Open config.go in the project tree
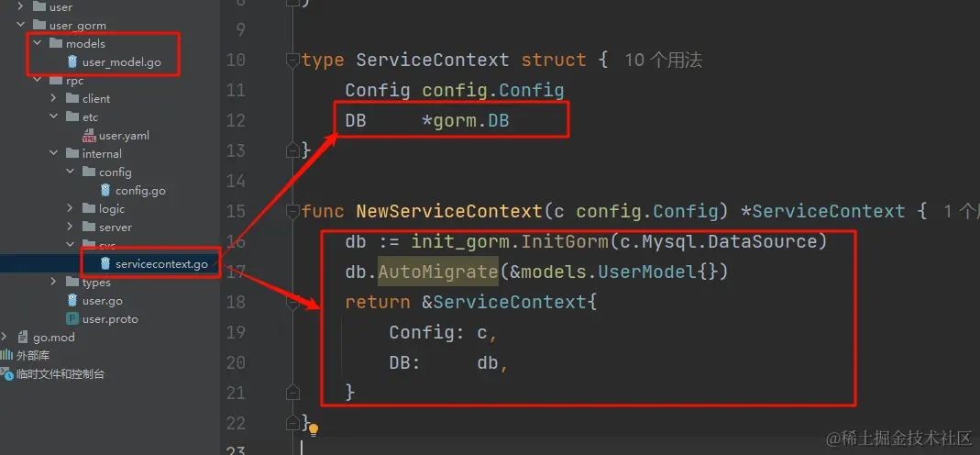980x455 pixels. pos(140,191)
